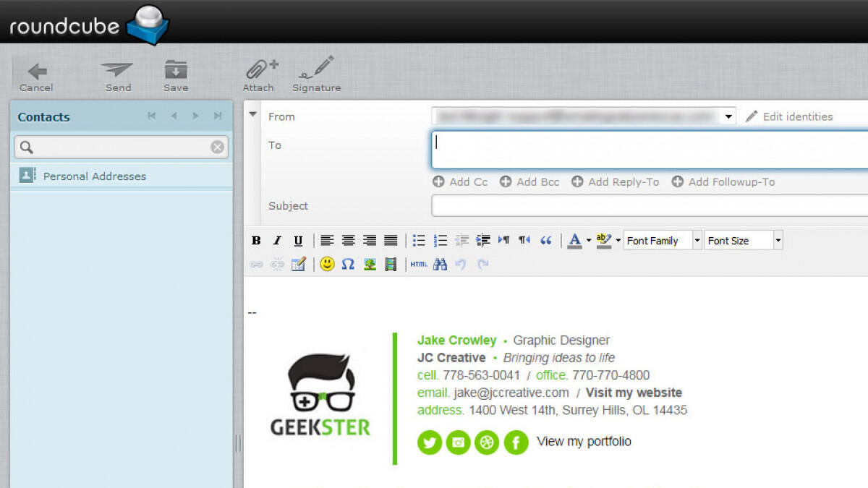
Task: Toggle italic text formatting
Action: pyautogui.click(x=276, y=241)
